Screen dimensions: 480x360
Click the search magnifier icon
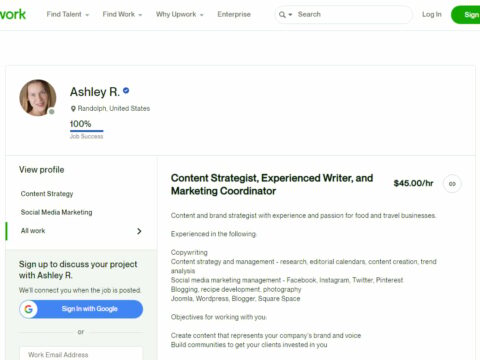[282, 15]
